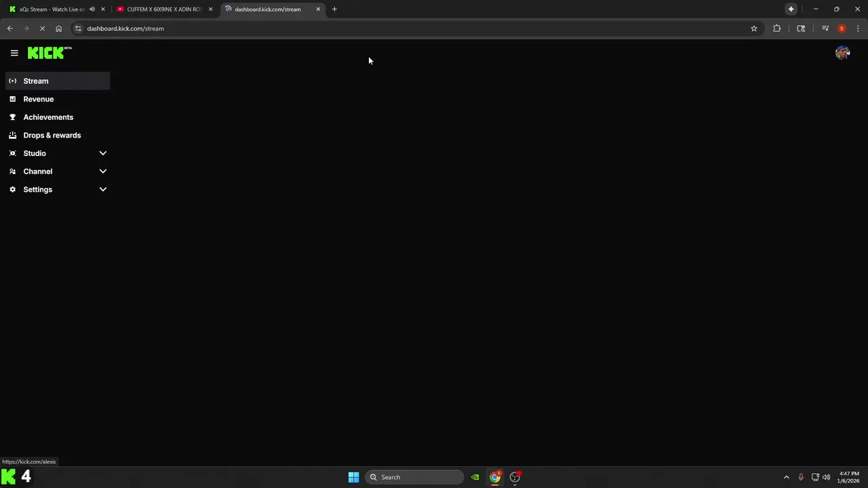Open Chrome profile S avatar

[x=842, y=28]
